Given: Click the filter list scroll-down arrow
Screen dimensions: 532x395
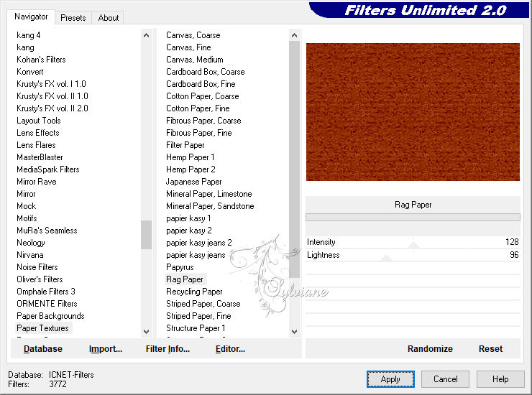Looking at the screenshot, I should pos(294,332).
